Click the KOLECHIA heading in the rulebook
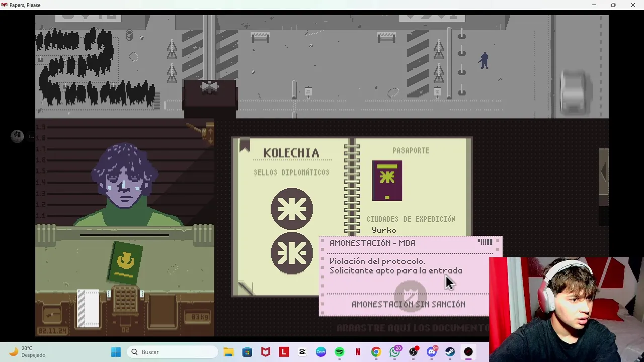Viewport: 644px width, 362px height. pyautogui.click(x=291, y=153)
